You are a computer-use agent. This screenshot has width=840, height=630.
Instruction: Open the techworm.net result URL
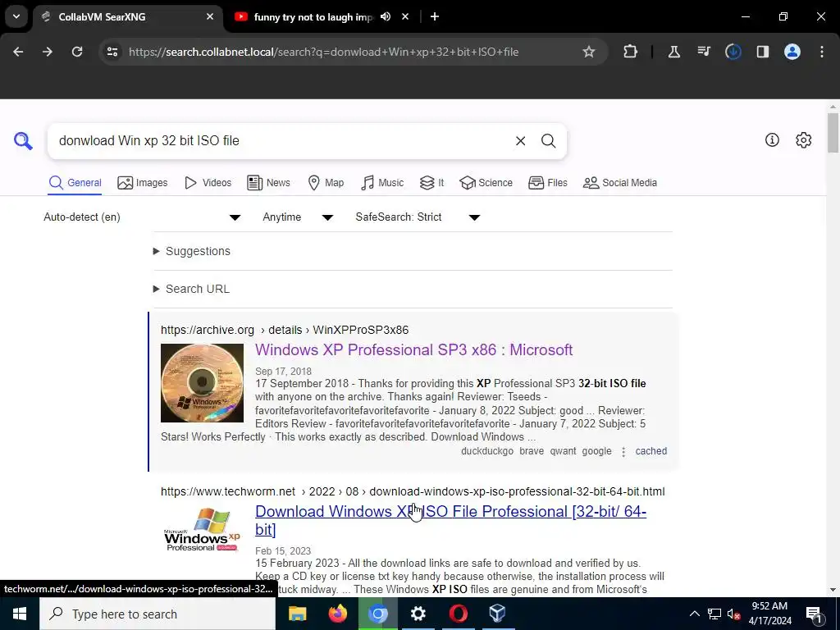[x=413, y=492]
